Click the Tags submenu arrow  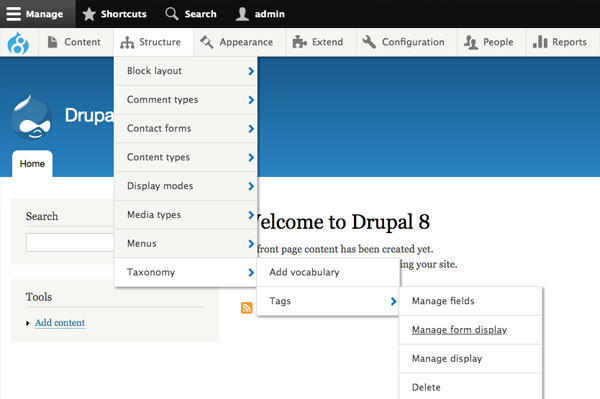(393, 301)
